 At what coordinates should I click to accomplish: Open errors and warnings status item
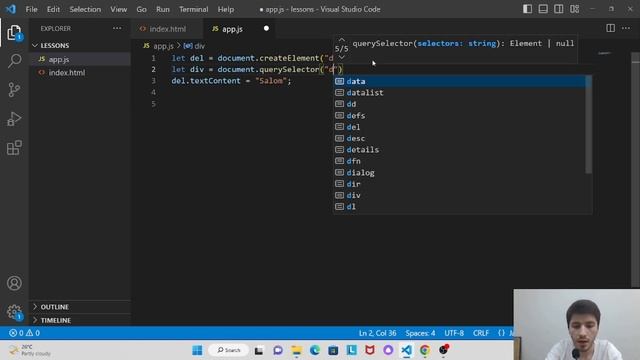coord(24,333)
